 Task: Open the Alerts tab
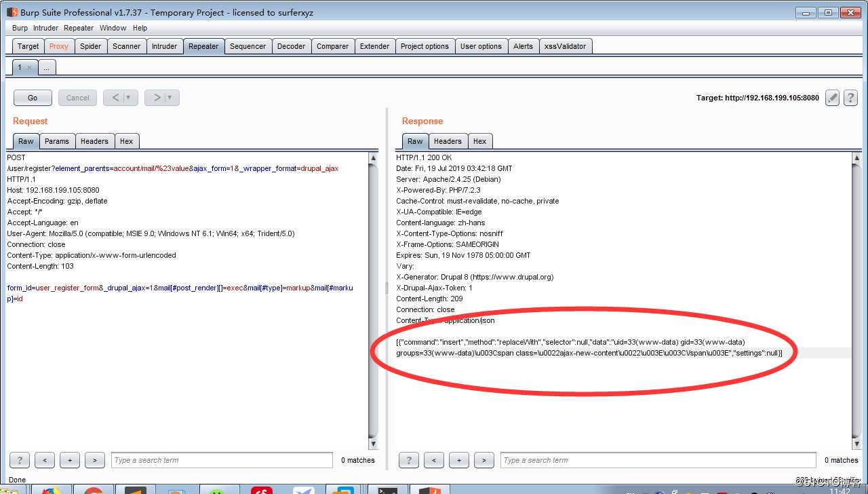point(523,46)
